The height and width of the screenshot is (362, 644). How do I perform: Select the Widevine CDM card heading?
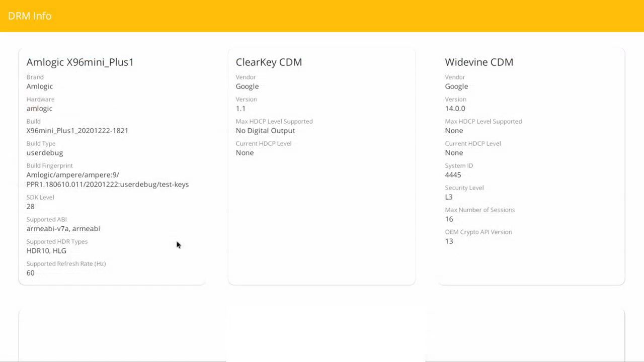click(x=479, y=62)
